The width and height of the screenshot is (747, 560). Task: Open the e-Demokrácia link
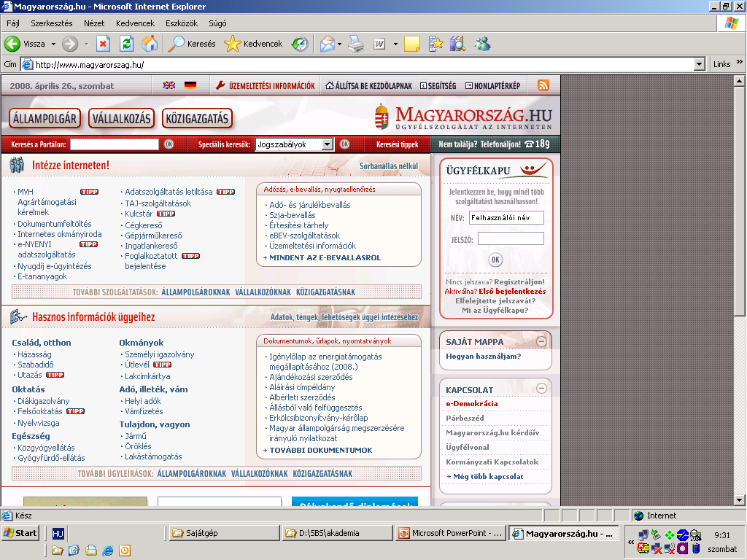472,403
